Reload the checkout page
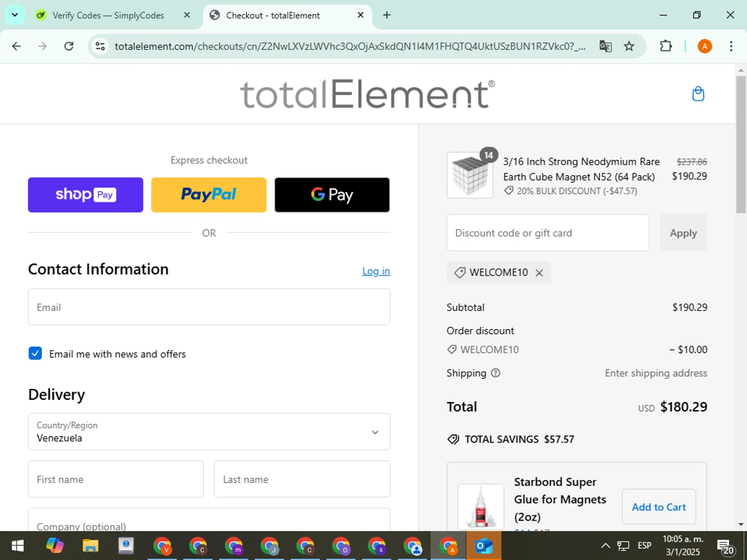 click(69, 46)
